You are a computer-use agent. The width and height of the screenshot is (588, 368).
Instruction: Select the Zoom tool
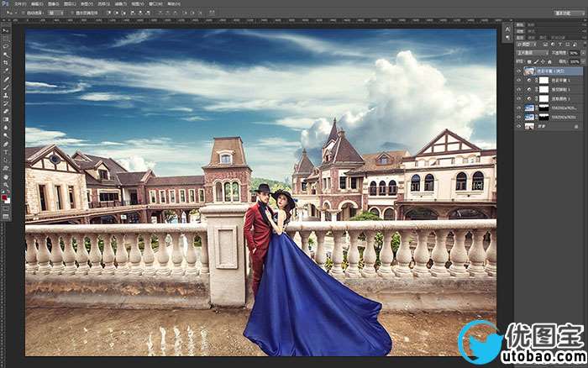(5, 185)
